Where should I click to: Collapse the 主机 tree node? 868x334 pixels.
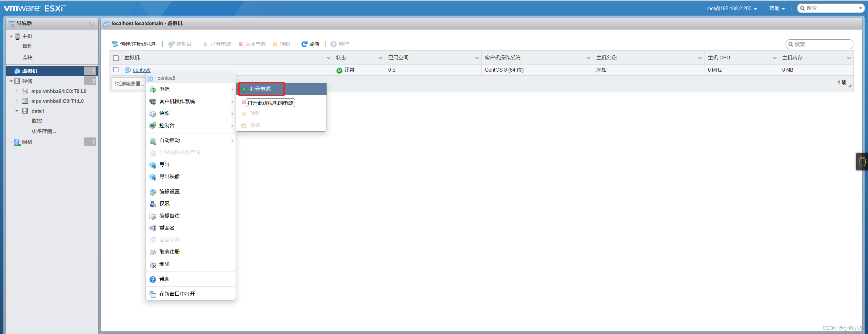click(11, 36)
